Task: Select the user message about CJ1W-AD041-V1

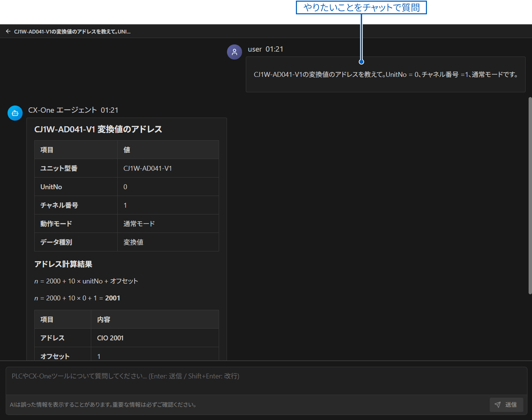Action: pyautogui.click(x=386, y=74)
